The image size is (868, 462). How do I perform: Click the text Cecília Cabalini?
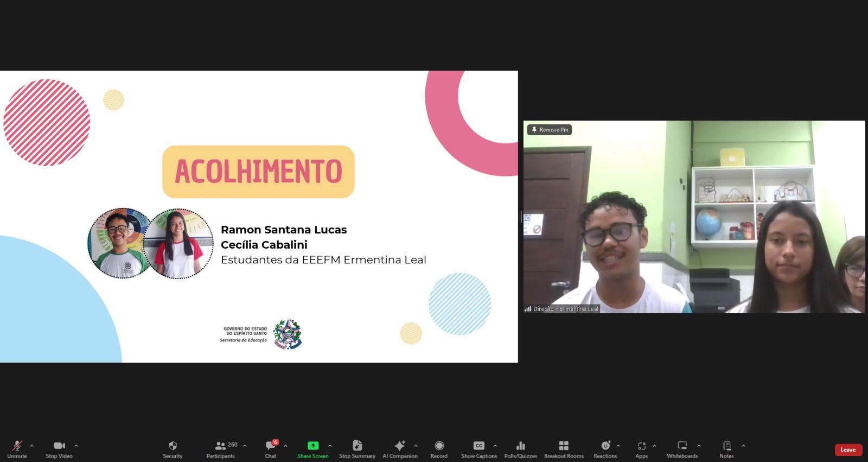(x=264, y=245)
